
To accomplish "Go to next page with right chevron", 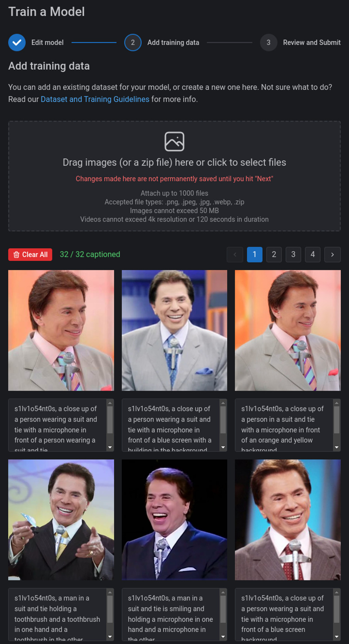I will click(x=332, y=255).
